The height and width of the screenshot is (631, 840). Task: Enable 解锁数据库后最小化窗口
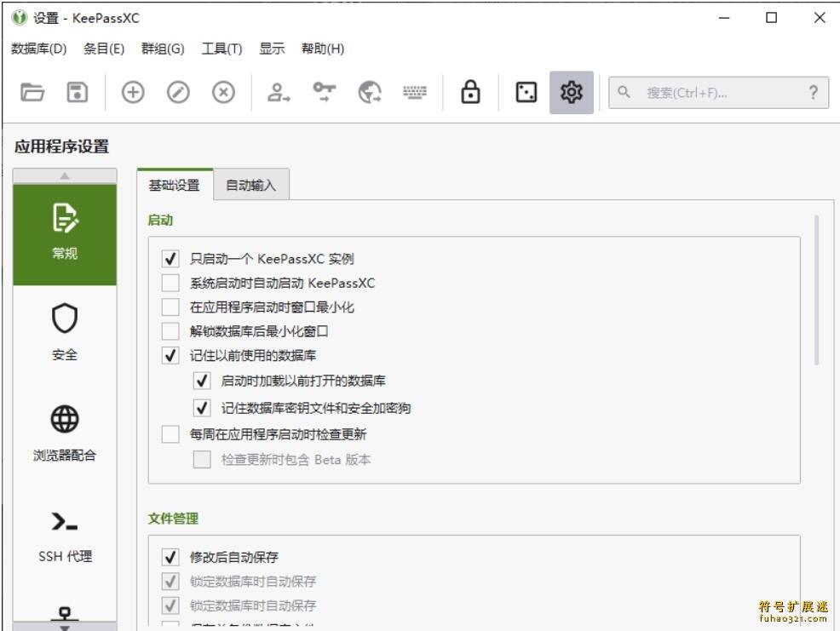point(170,331)
